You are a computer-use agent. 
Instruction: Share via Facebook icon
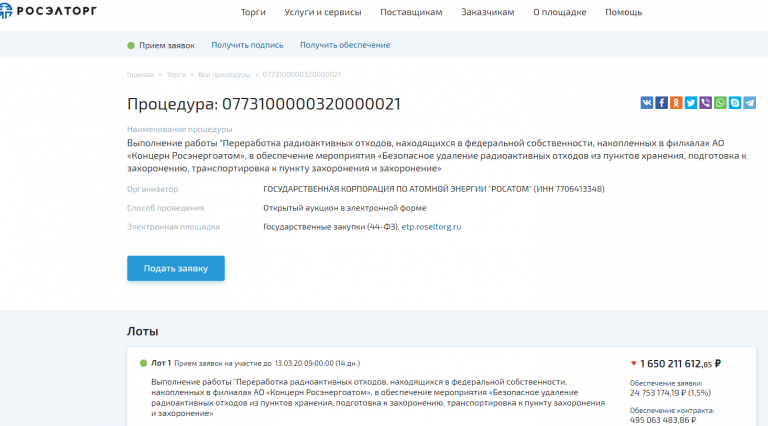pos(661,103)
